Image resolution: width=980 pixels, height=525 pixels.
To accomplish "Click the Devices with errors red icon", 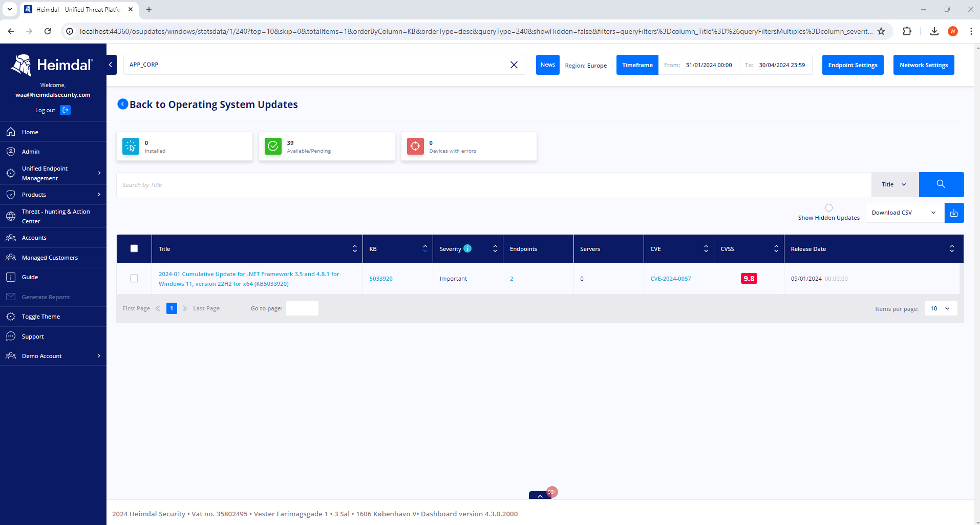I will click(416, 146).
